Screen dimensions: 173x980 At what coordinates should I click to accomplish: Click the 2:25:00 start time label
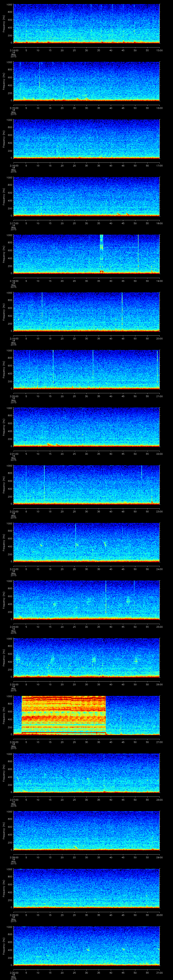[14, 684]
